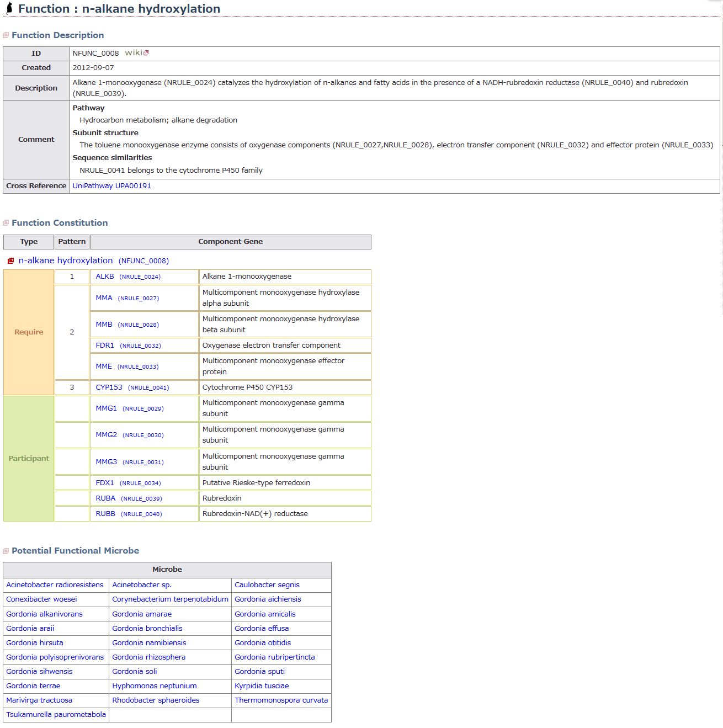Open the Corynebacterium terpenotabidum microbe link
Viewport: 723px width, 728px height.
170,599
